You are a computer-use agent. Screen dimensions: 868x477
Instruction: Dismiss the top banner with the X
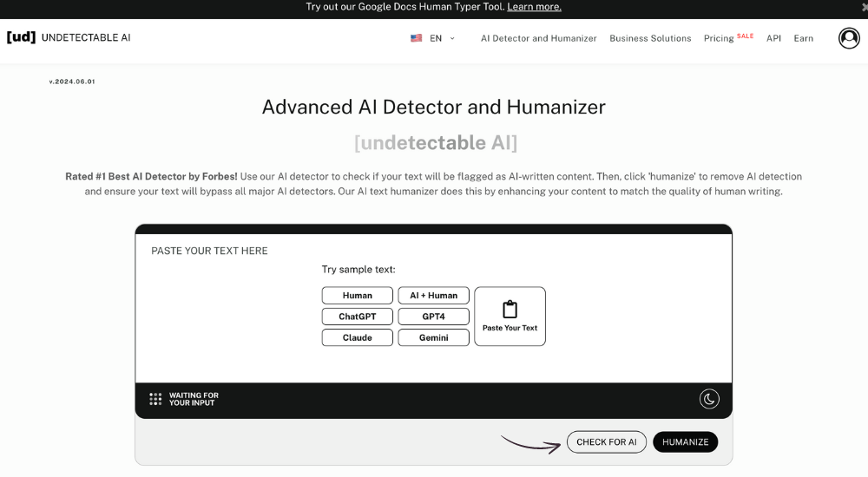click(x=865, y=7)
